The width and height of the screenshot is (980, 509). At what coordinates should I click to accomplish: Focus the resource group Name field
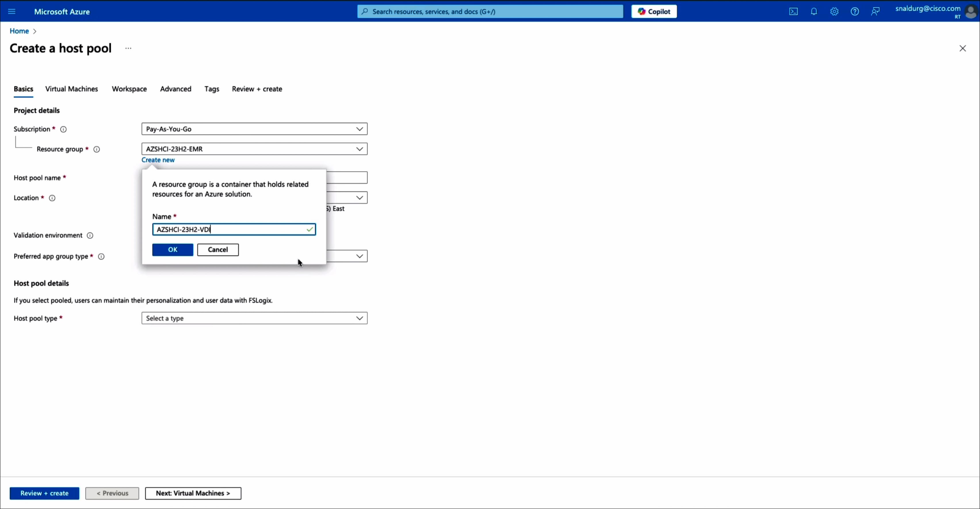coord(234,229)
